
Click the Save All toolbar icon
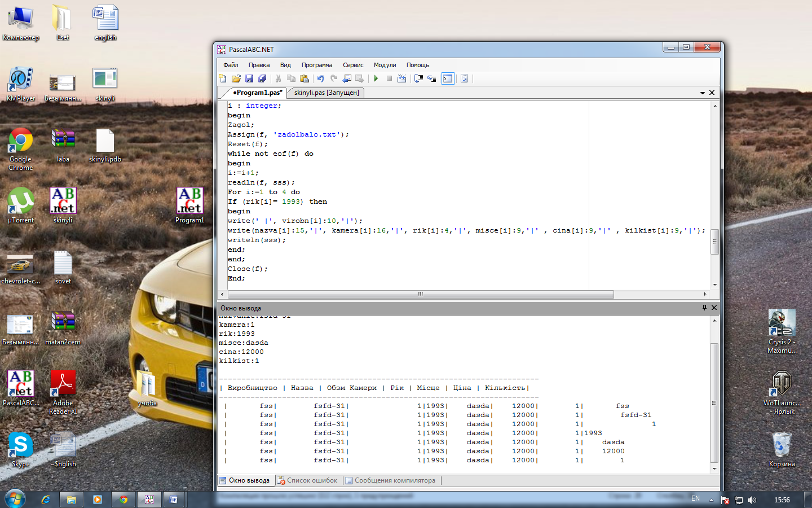tap(262, 78)
